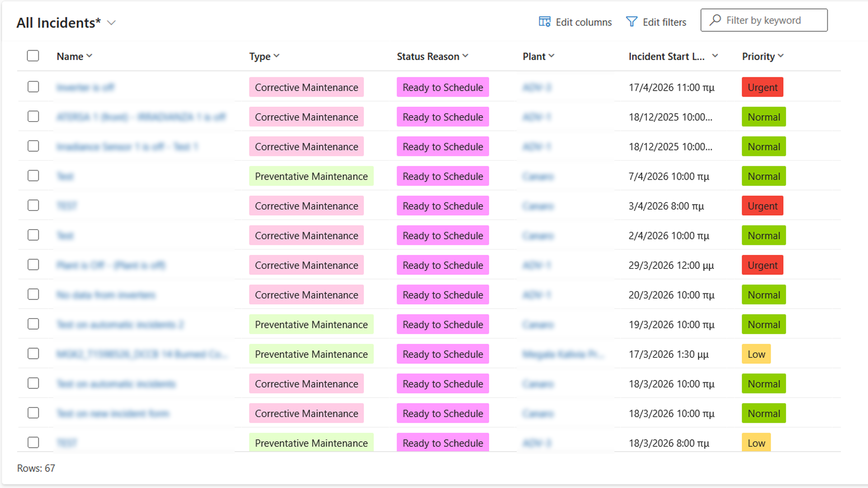Open the incident name link dated 17/4/2026
The image size is (868, 488).
pyautogui.click(x=85, y=87)
